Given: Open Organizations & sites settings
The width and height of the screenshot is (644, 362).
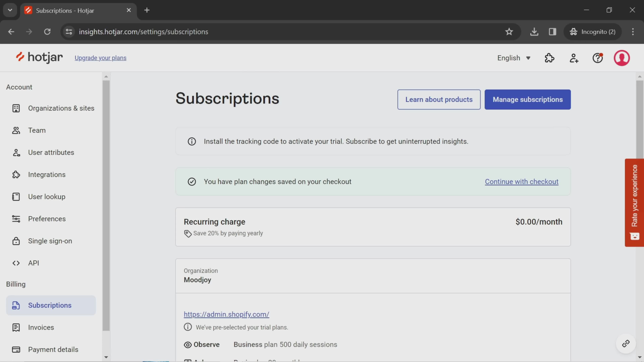Looking at the screenshot, I should 61,108.
